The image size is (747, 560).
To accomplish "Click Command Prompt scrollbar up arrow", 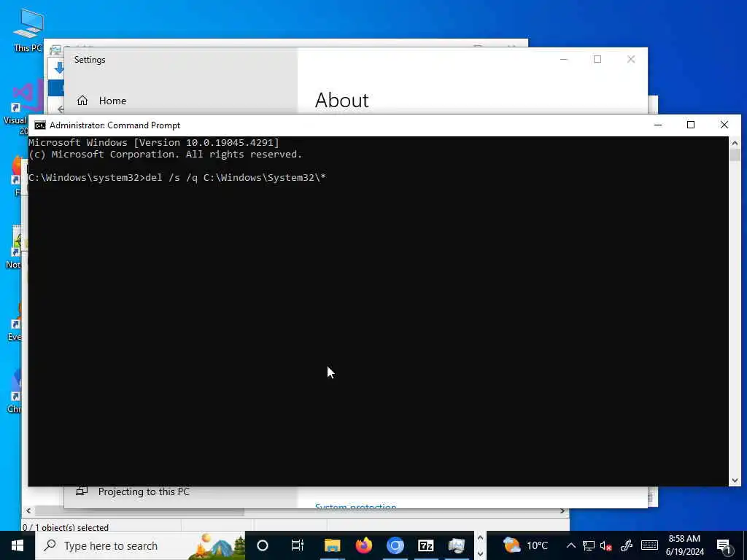I will pos(735,142).
